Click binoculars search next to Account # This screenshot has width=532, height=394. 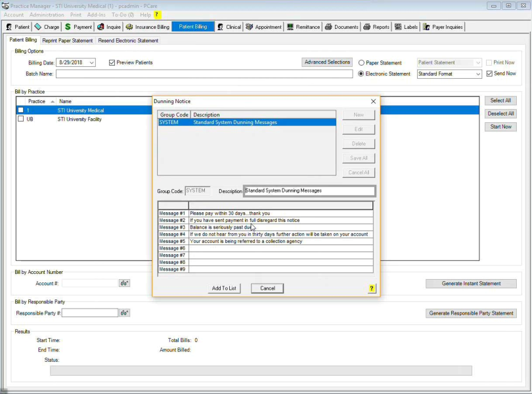pyautogui.click(x=124, y=284)
